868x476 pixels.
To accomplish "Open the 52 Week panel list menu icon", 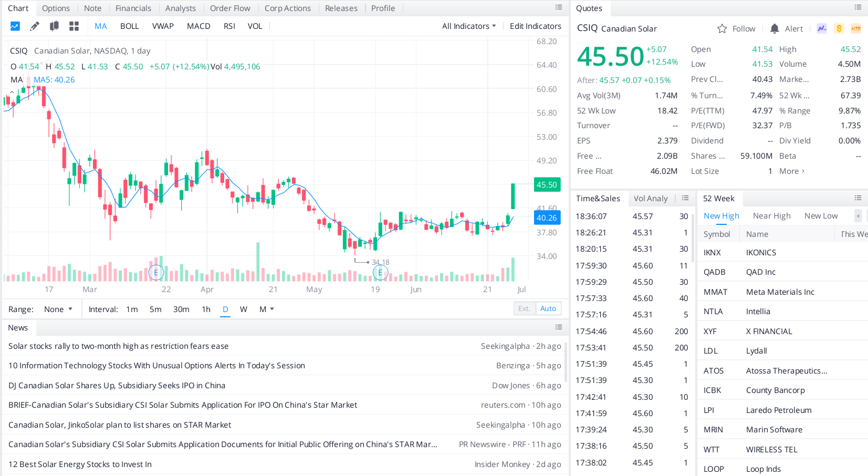I will [858, 198].
